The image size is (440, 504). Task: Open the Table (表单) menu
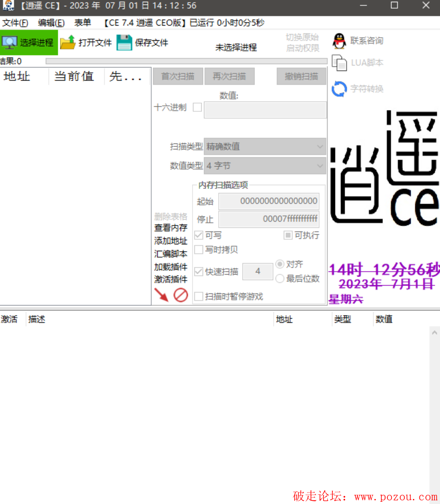82,23
